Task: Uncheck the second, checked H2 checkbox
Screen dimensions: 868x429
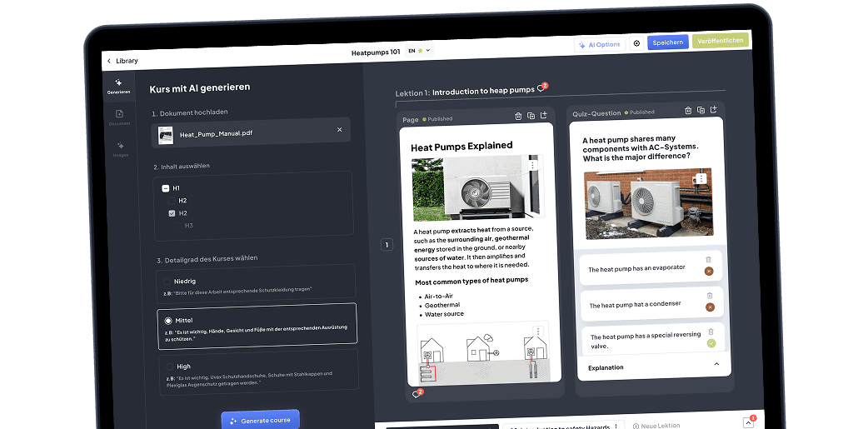Action: coord(172,213)
